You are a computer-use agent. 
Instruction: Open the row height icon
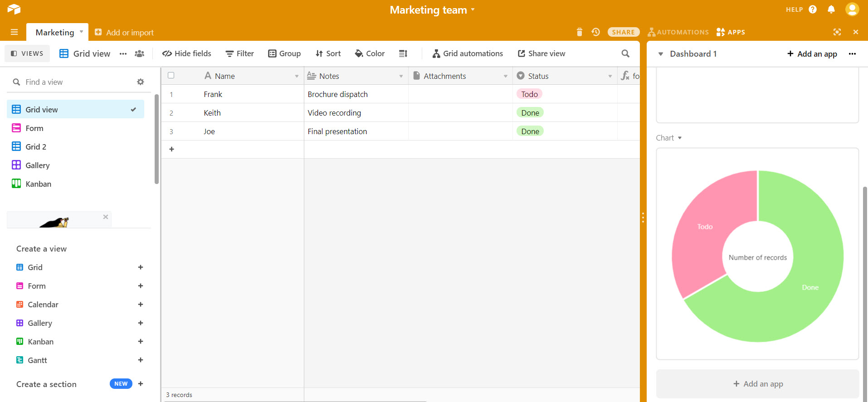point(403,53)
